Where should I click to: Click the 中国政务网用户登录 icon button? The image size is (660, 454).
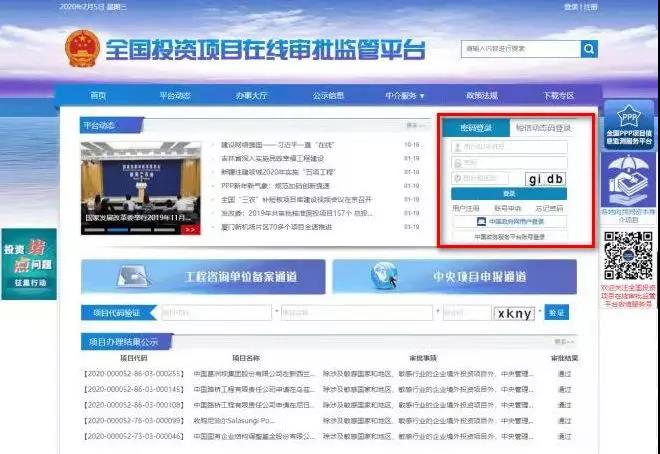(x=509, y=221)
